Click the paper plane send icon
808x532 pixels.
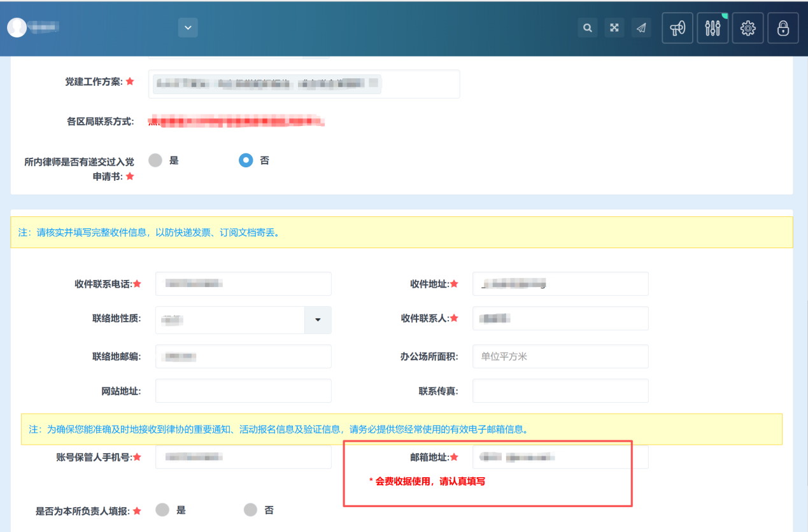[641, 28]
